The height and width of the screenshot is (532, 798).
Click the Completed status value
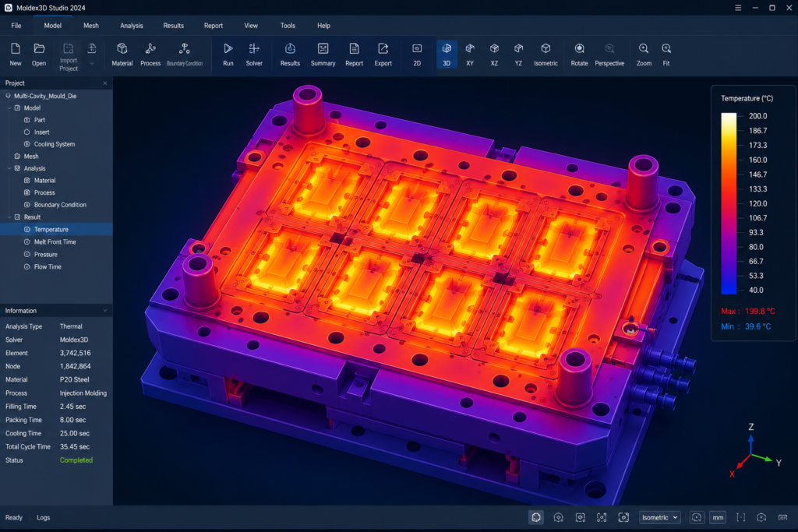(76, 460)
